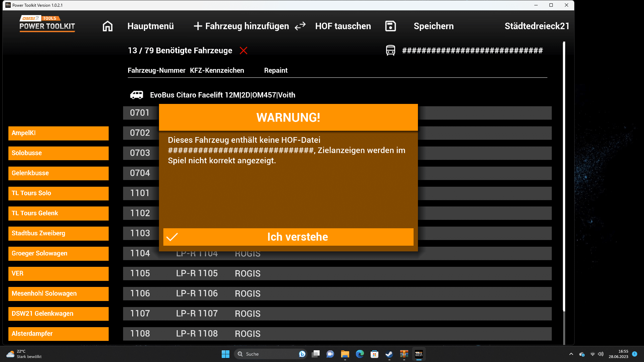Image resolution: width=644 pixels, height=362 pixels.
Task: Click the Speichern menu item
Action: point(433,26)
